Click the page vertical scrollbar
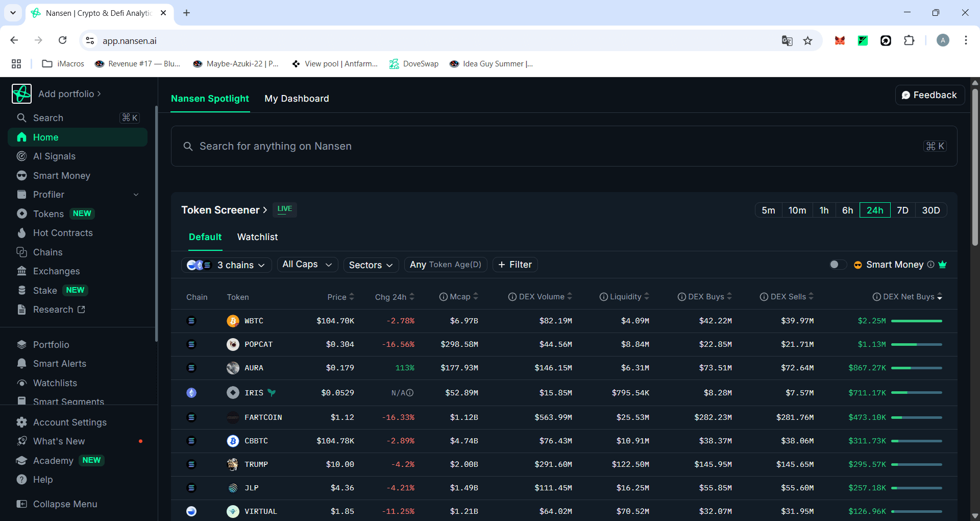 [975, 169]
